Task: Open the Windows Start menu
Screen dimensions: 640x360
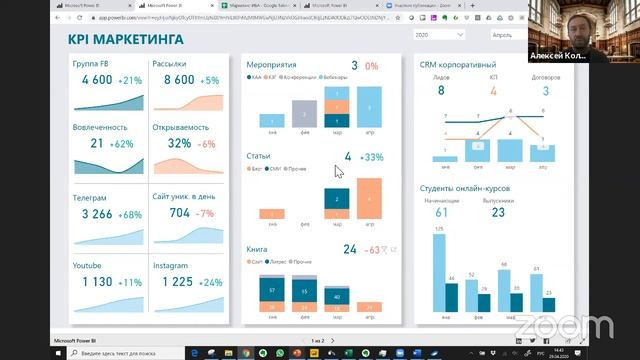Action: tap(58, 353)
